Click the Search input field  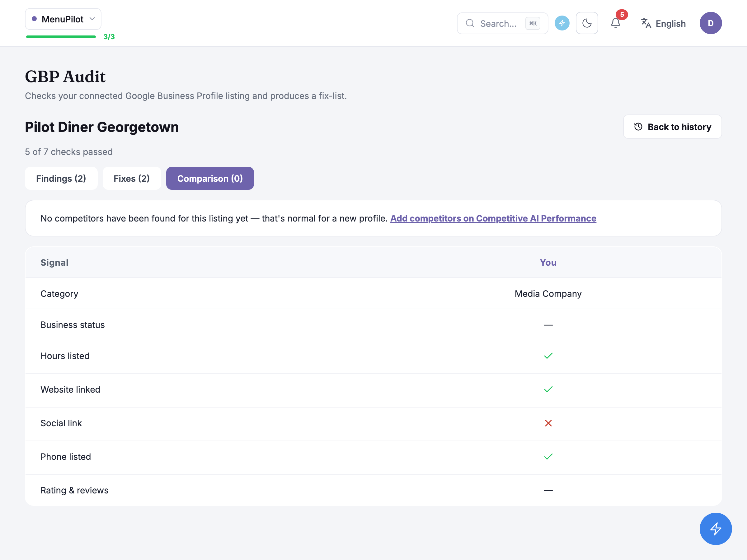point(502,23)
